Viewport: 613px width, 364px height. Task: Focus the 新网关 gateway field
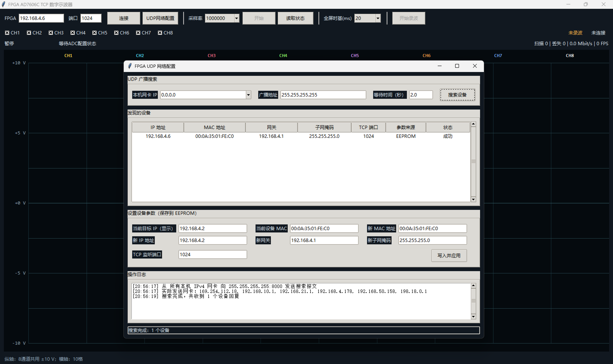[x=324, y=240]
